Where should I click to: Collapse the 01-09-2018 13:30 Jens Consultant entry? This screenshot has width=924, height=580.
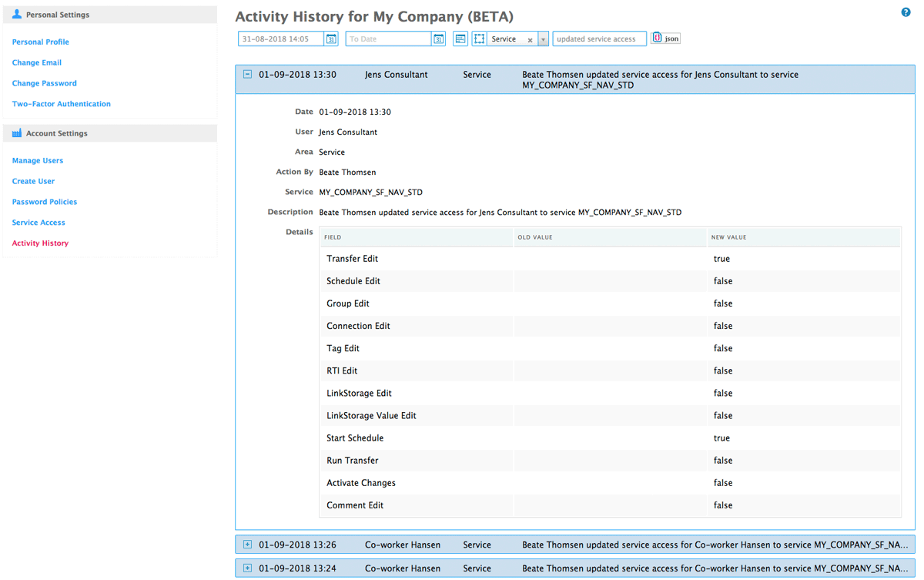click(x=247, y=75)
